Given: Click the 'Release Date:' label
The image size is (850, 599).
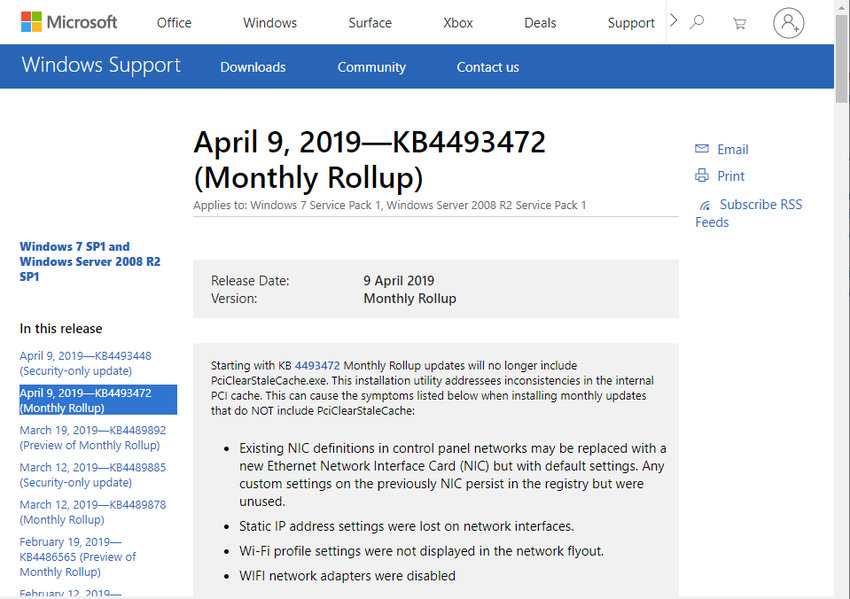Looking at the screenshot, I should click(x=250, y=281).
